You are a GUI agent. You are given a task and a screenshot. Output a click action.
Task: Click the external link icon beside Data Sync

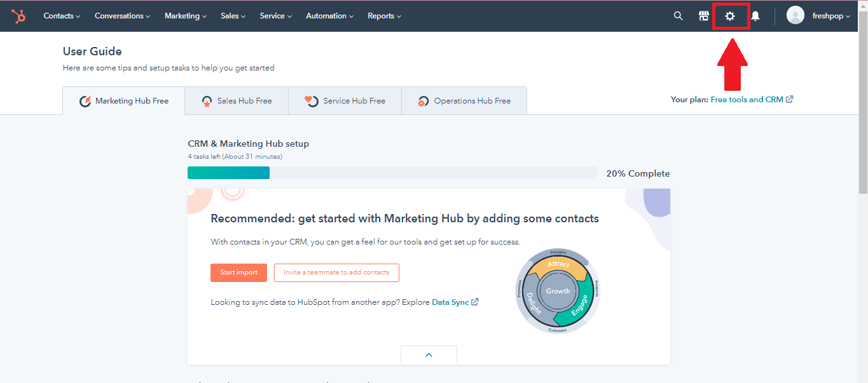(475, 302)
